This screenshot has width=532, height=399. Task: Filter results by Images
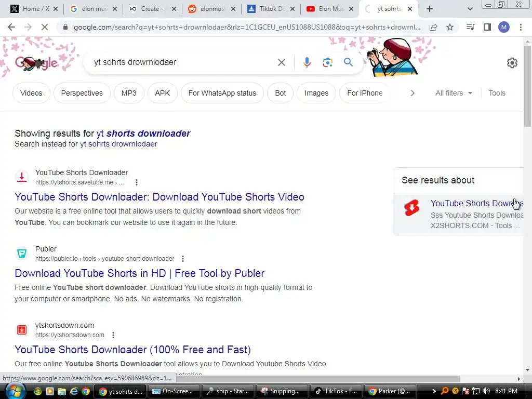click(x=316, y=93)
